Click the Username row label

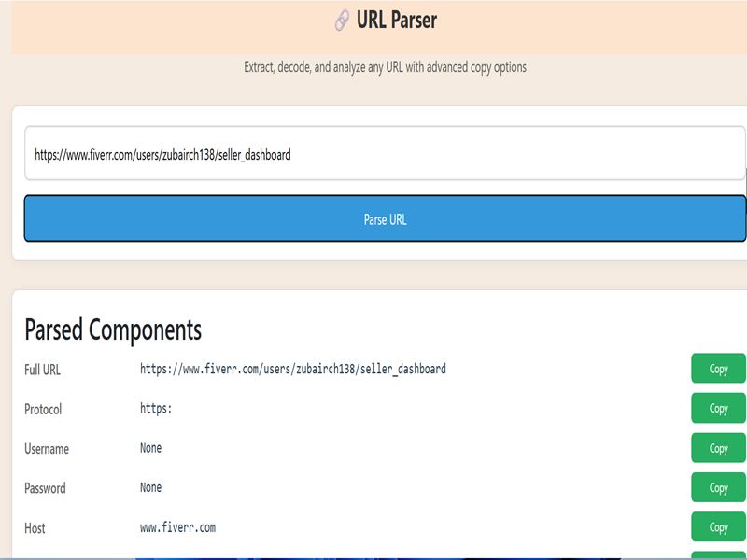pos(47,449)
